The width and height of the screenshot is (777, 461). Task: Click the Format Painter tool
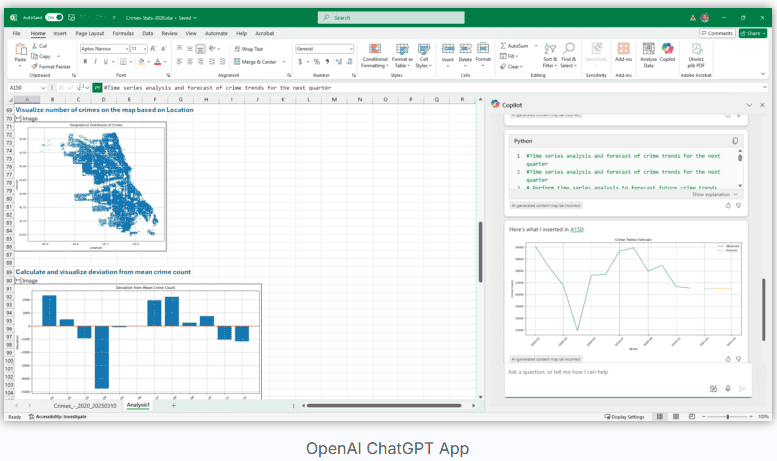52,67
